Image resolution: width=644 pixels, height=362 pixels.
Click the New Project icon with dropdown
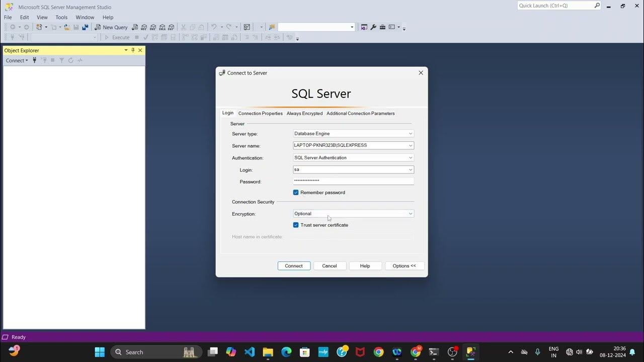click(x=42, y=27)
